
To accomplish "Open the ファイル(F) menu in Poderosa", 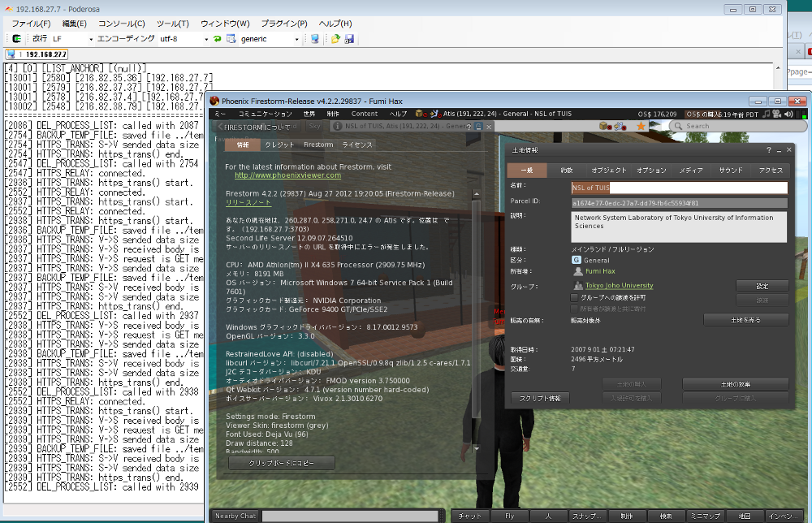I will (x=31, y=24).
